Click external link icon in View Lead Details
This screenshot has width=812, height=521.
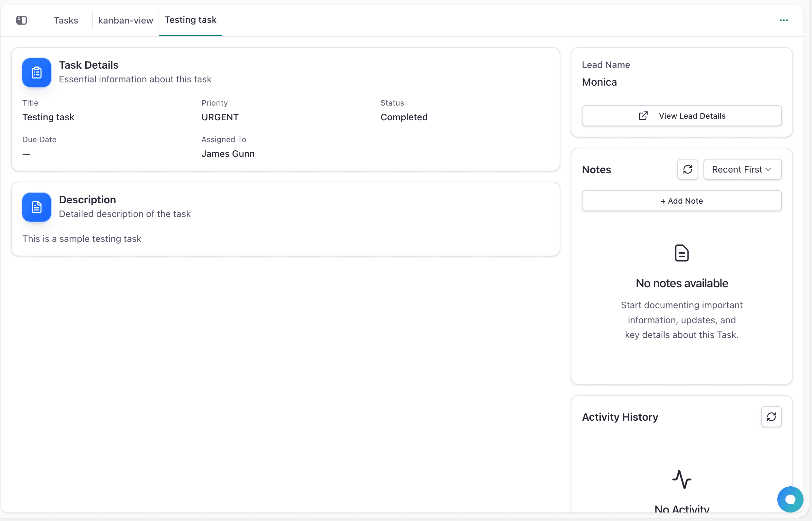point(643,116)
